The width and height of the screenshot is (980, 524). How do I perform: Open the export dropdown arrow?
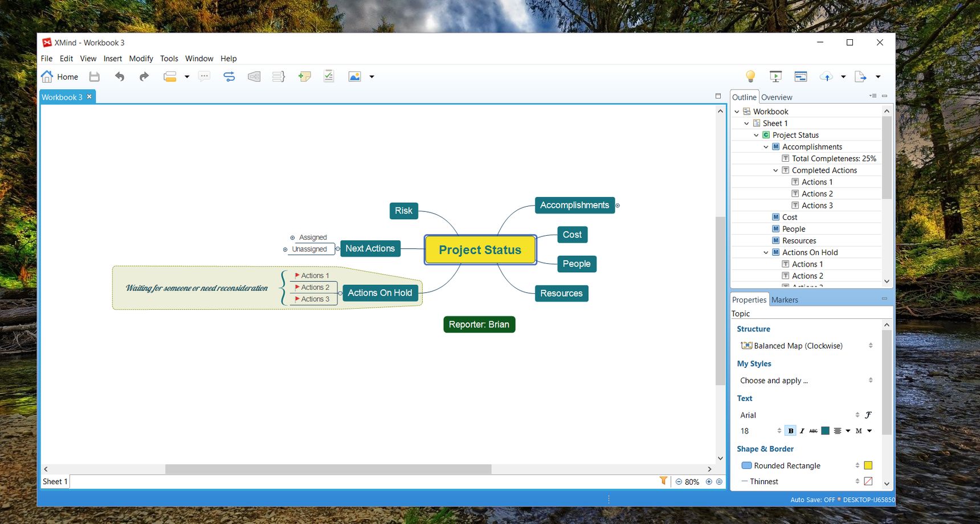click(878, 77)
